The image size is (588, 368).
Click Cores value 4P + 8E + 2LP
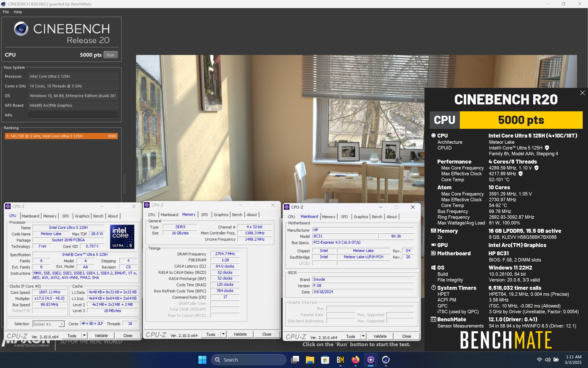[92, 324]
